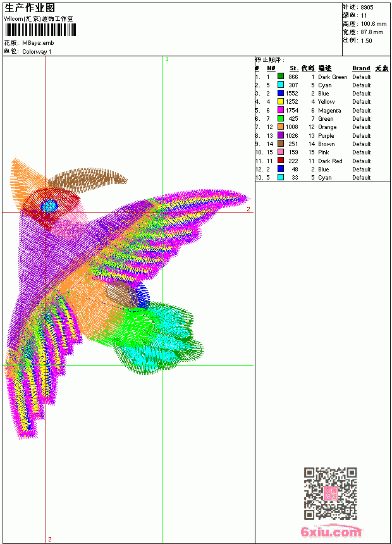This screenshot has height=544, width=392.
Task: Click the Brand column header
Action: (x=361, y=68)
